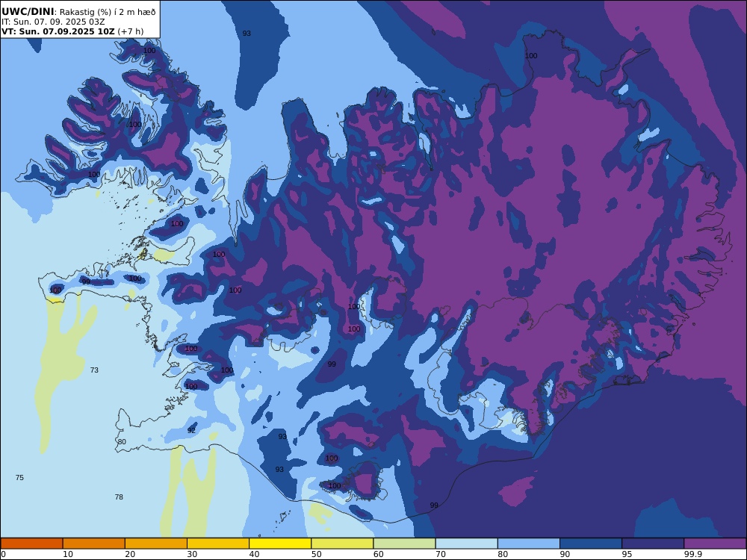Click the 'IT: Sun. 07. 09. 2025 03Z' line
The height and width of the screenshot is (560, 747).
(53, 22)
